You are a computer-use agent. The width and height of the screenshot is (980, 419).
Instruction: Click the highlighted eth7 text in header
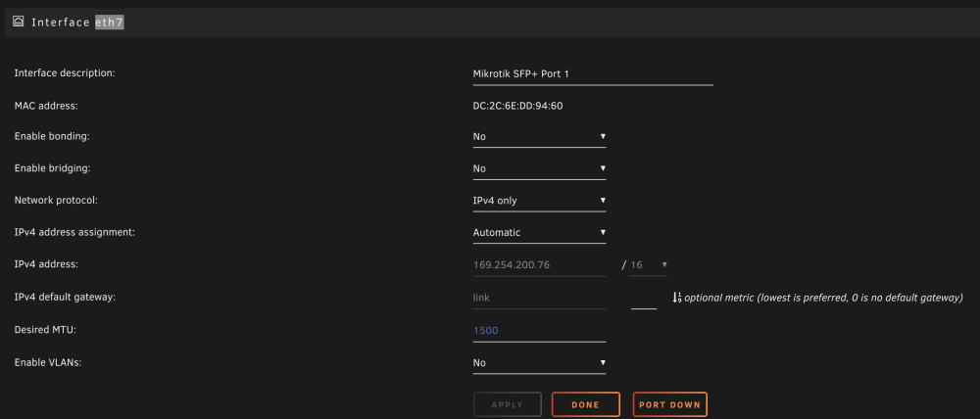pos(110,23)
